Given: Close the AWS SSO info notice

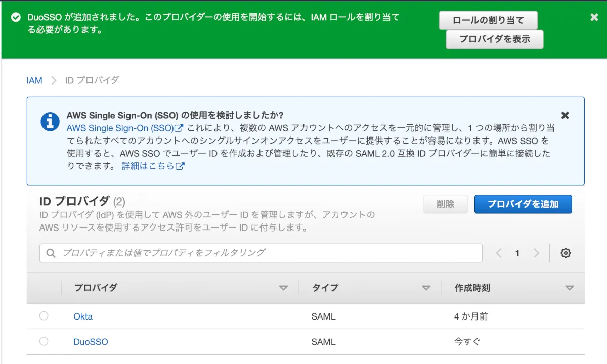Looking at the screenshot, I should click(x=565, y=115).
